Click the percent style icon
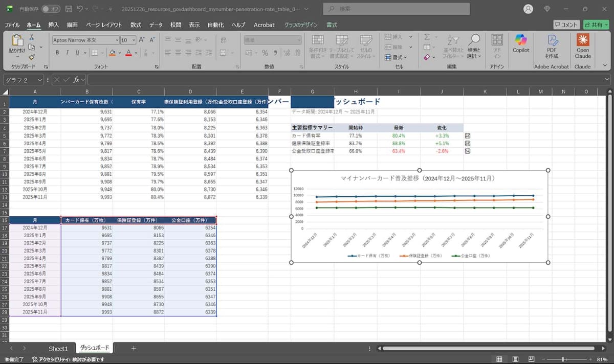The height and width of the screenshot is (364, 614). [264, 53]
